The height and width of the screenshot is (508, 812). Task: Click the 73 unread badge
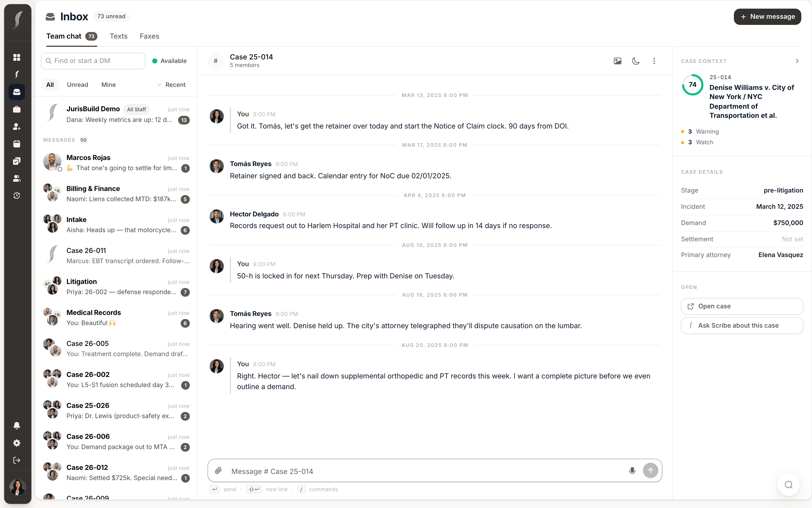(x=111, y=17)
